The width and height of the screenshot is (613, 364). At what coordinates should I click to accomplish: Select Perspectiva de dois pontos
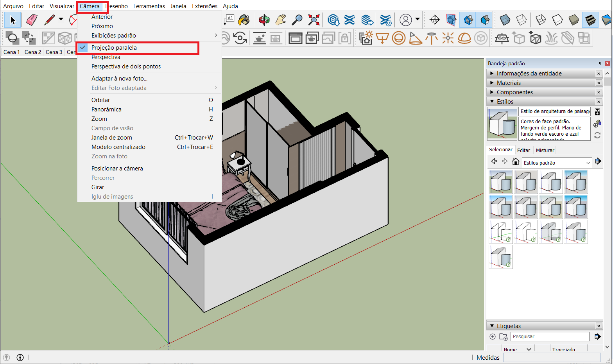149,66
